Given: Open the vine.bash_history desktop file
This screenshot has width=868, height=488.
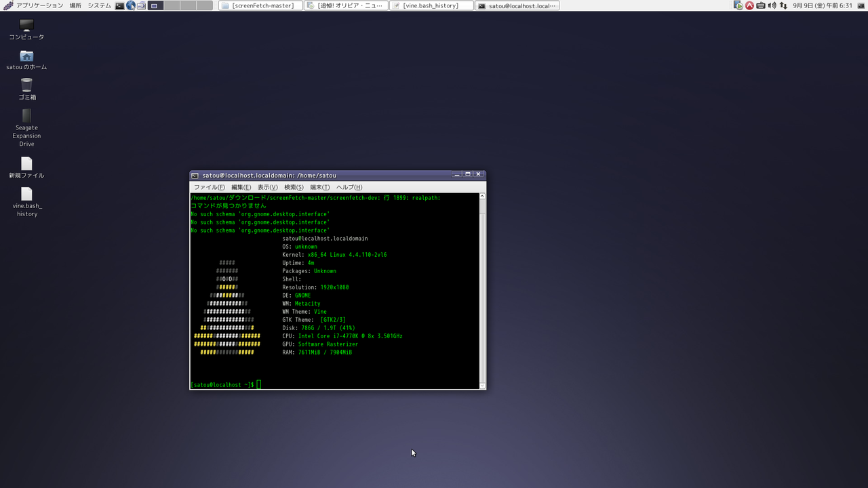Looking at the screenshot, I should point(26,198).
